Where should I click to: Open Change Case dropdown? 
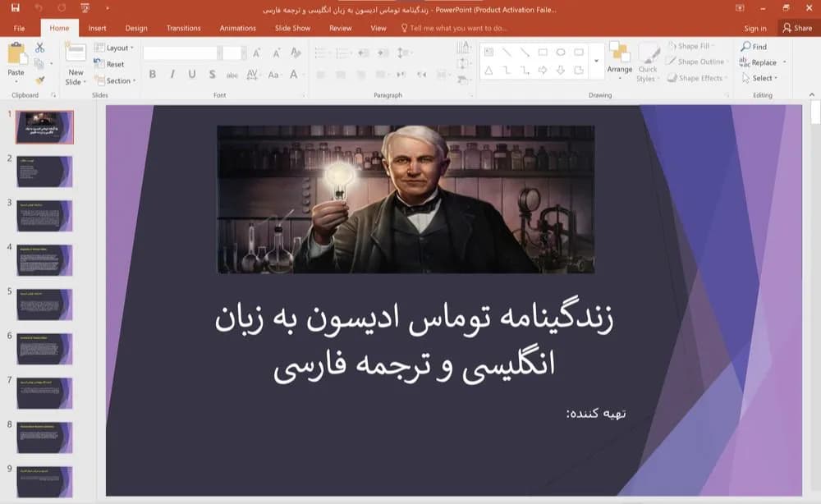pyautogui.click(x=274, y=75)
